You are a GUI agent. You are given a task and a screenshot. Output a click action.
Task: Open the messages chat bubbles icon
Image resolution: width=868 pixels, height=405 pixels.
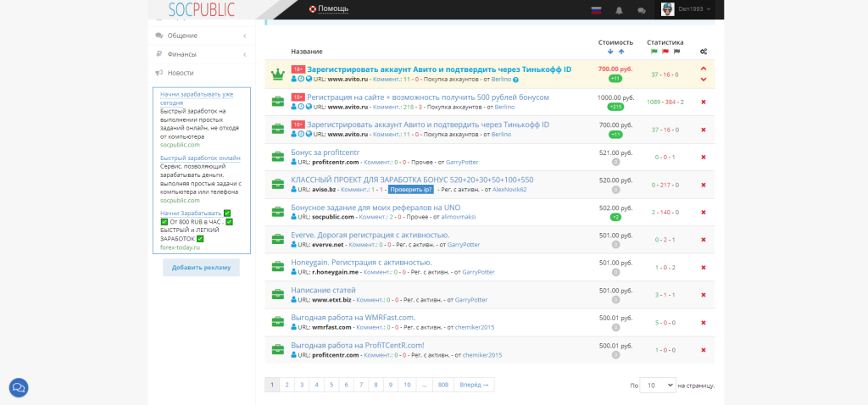pyautogui.click(x=642, y=10)
